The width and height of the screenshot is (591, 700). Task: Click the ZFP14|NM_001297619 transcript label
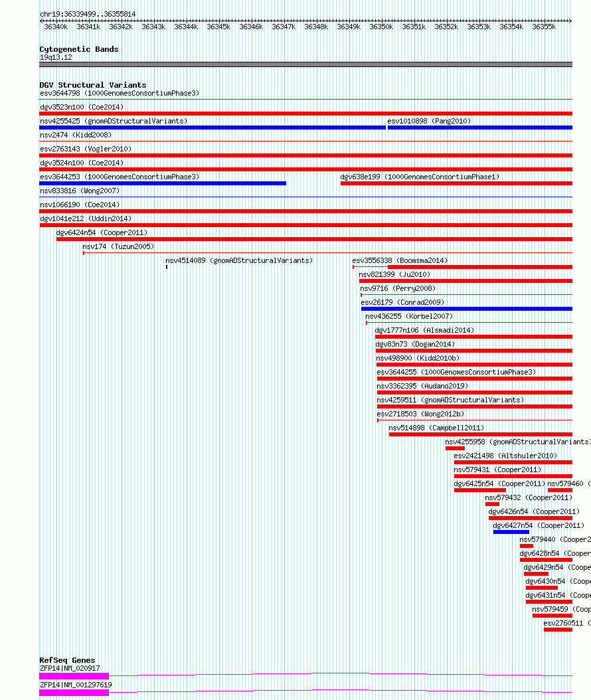click(x=76, y=685)
